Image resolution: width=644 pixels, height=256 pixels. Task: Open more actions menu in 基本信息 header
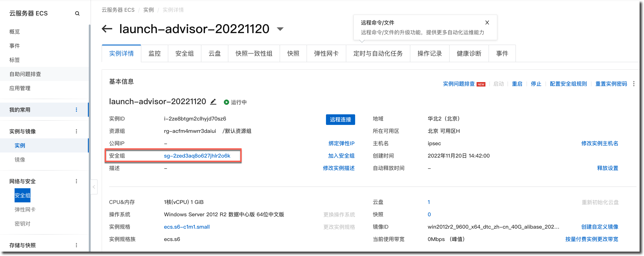pyautogui.click(x=633, y=84)
